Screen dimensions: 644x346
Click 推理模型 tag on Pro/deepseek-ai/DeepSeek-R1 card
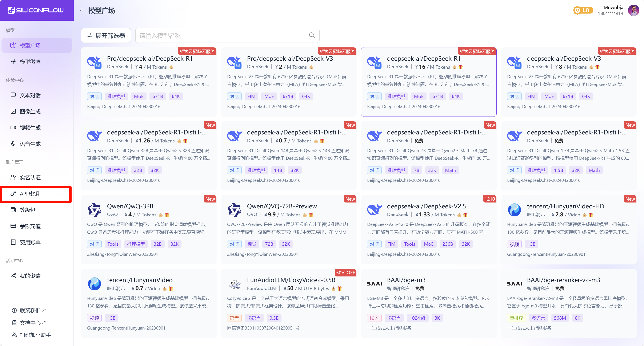(x=116, y=96)
